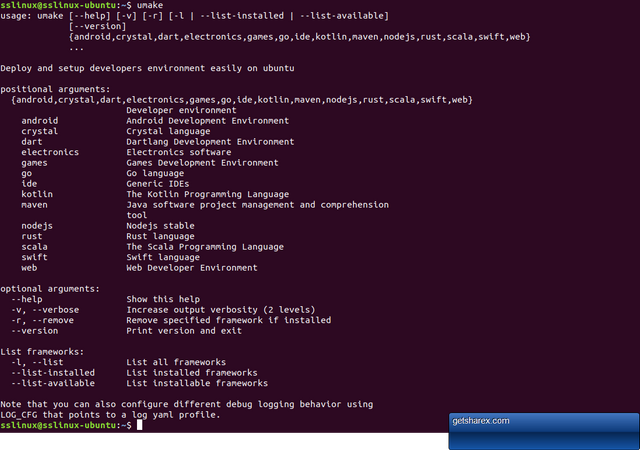The image size is (640, 450).
Task: Select the 'web' argument name
Action: coord(29,268)
